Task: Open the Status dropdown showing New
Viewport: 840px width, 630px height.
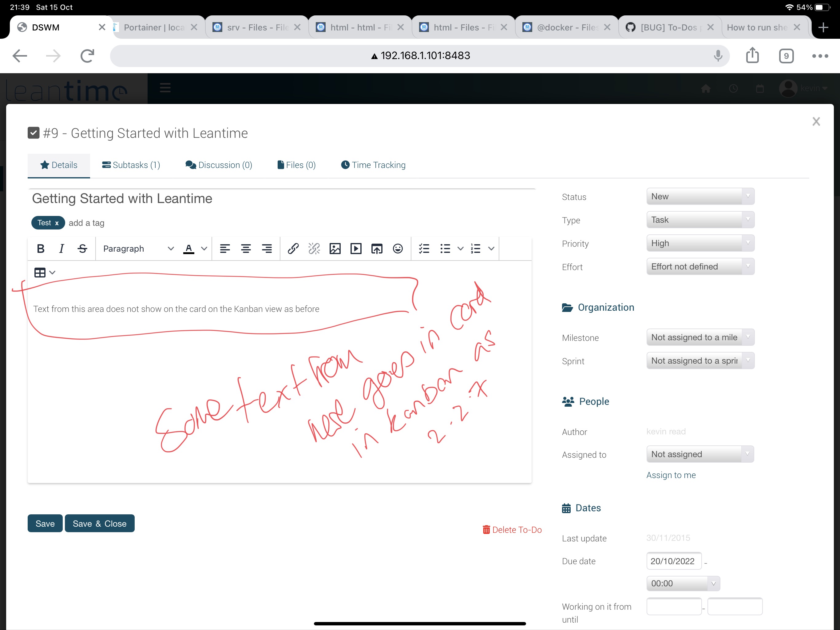Action: [700, 197]
